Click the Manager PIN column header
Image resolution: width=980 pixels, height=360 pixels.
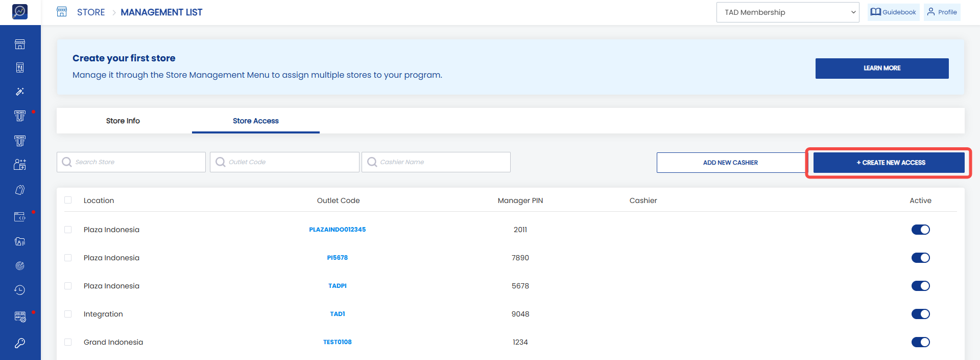pos(520,200)
